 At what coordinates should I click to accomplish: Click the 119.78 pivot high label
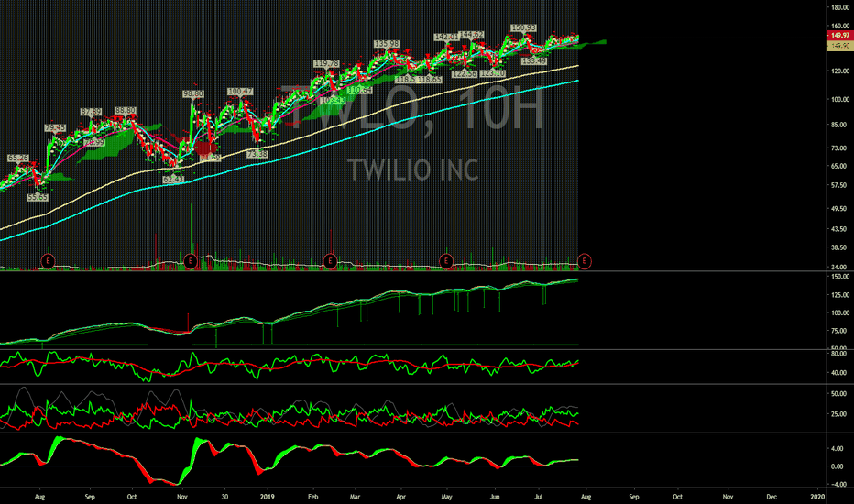point(326,64)
